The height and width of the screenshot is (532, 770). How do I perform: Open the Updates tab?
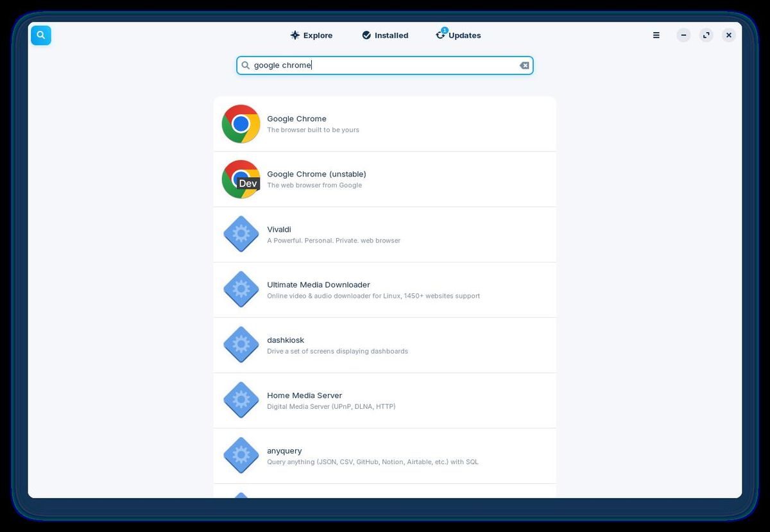coord(458,35)
